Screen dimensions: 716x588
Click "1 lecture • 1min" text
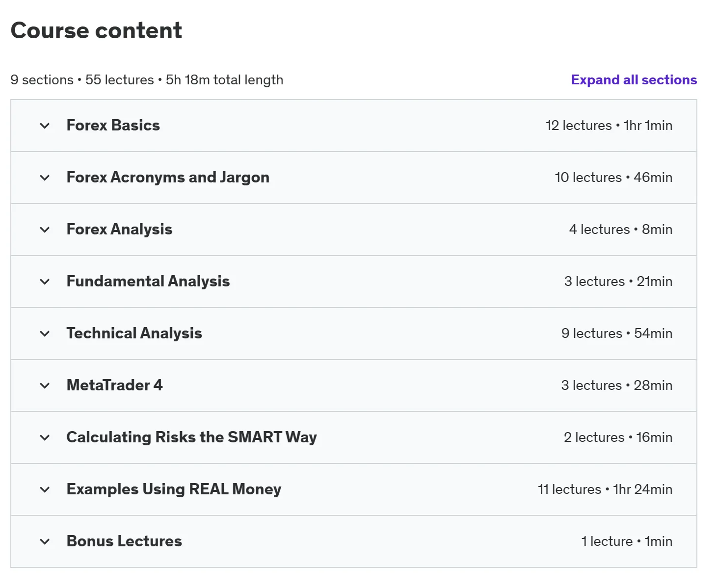(x=627, y=541)
